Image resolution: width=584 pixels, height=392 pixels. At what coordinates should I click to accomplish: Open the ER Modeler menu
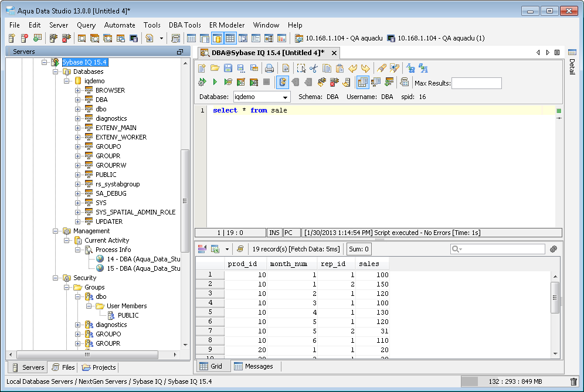pos(227,25)
